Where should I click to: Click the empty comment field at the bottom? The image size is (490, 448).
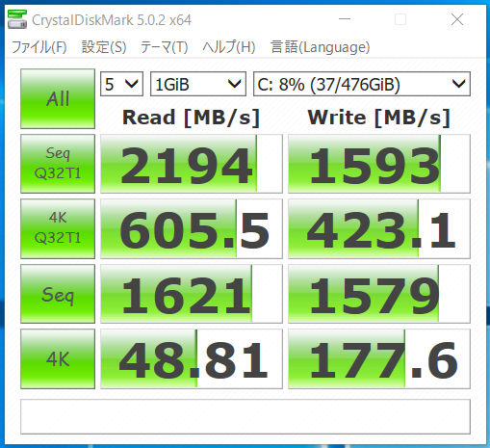point(245,416)
